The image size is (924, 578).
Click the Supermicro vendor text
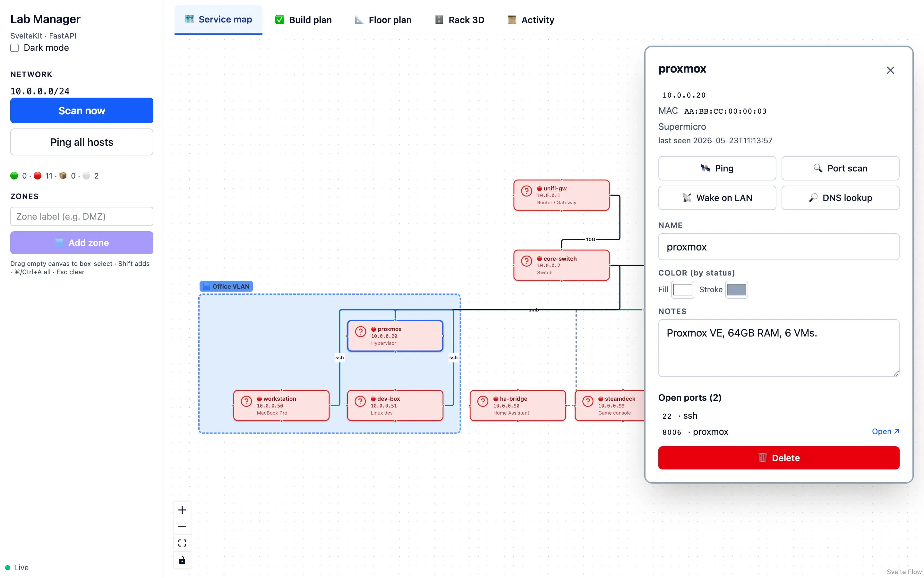682,127
